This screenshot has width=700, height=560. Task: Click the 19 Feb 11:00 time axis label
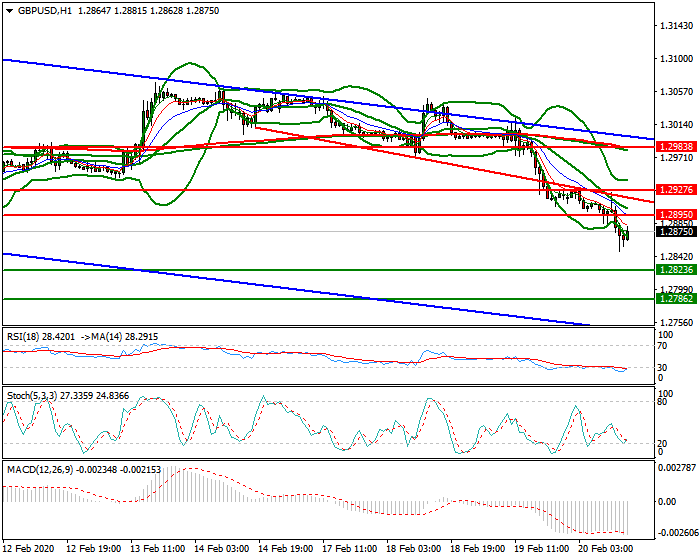click(x=542, y=548)
